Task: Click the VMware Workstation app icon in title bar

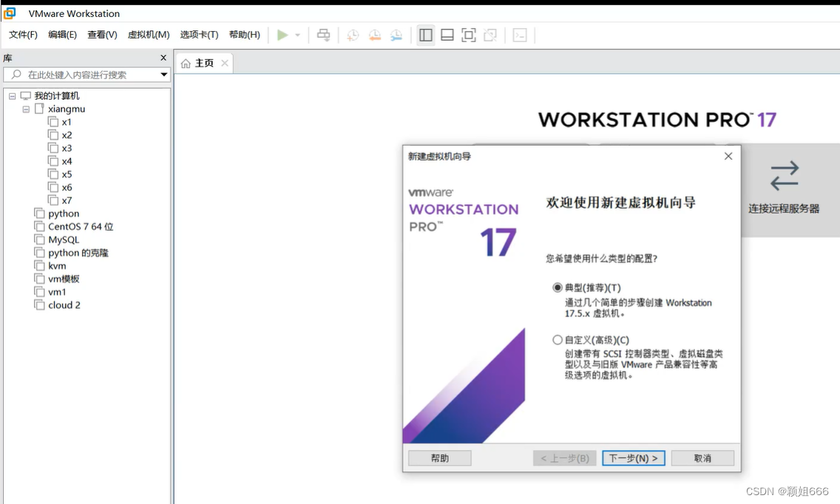Action: 10,13
